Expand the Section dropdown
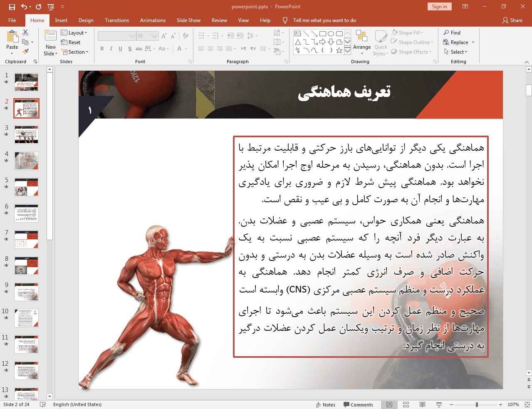Viewport: 532px width, 409px height. (x=75, y=52)
